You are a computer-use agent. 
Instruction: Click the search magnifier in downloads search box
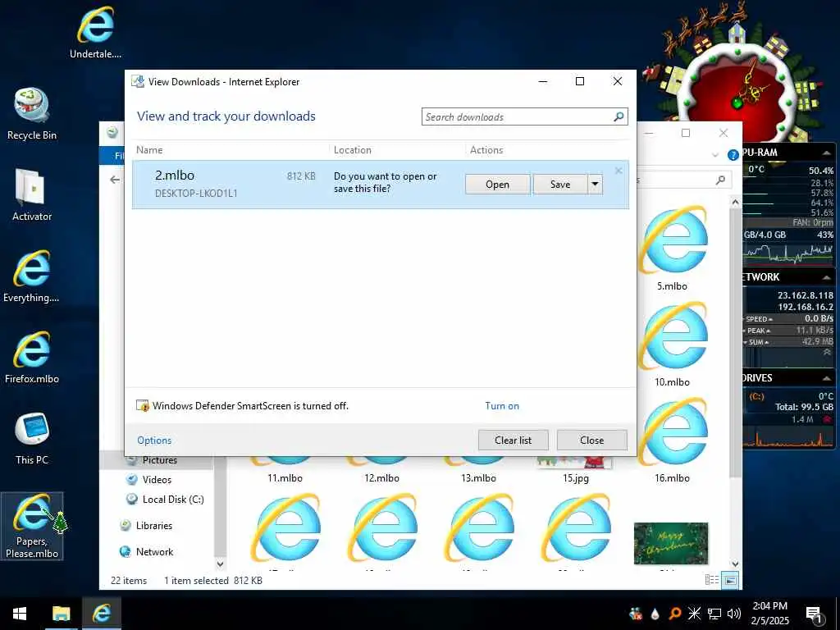click(619, 116)
